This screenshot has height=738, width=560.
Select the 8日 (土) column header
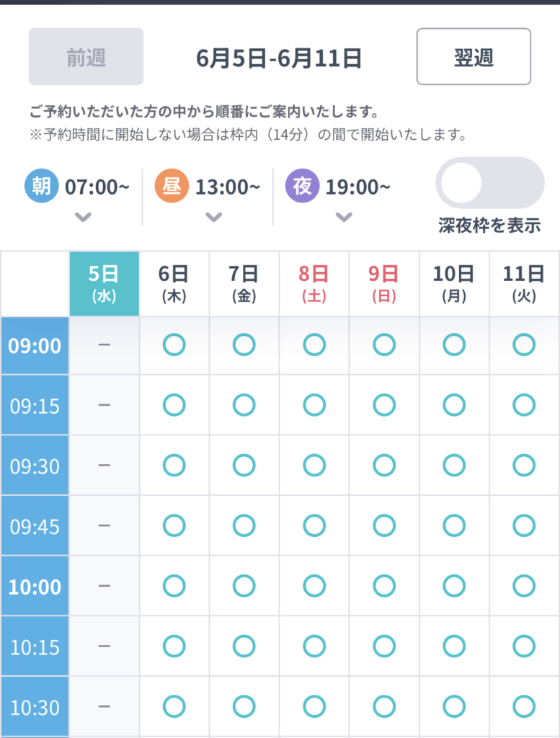click(314, 283)
